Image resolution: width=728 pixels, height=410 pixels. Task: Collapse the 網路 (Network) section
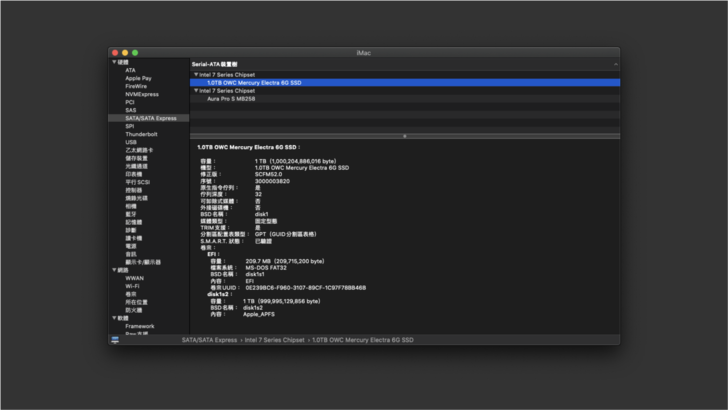click(113, 270)
